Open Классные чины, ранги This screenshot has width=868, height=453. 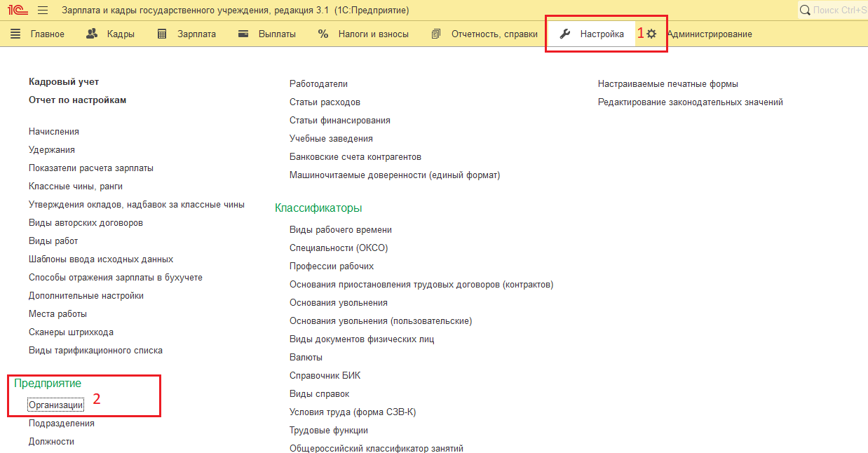(x=76, y=187)
